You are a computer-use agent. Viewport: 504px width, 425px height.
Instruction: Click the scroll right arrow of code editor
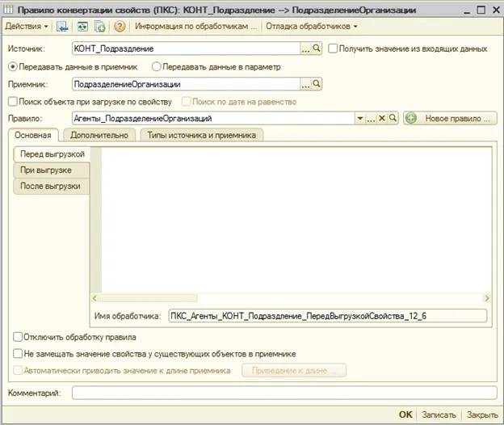[x=487, y=298]
